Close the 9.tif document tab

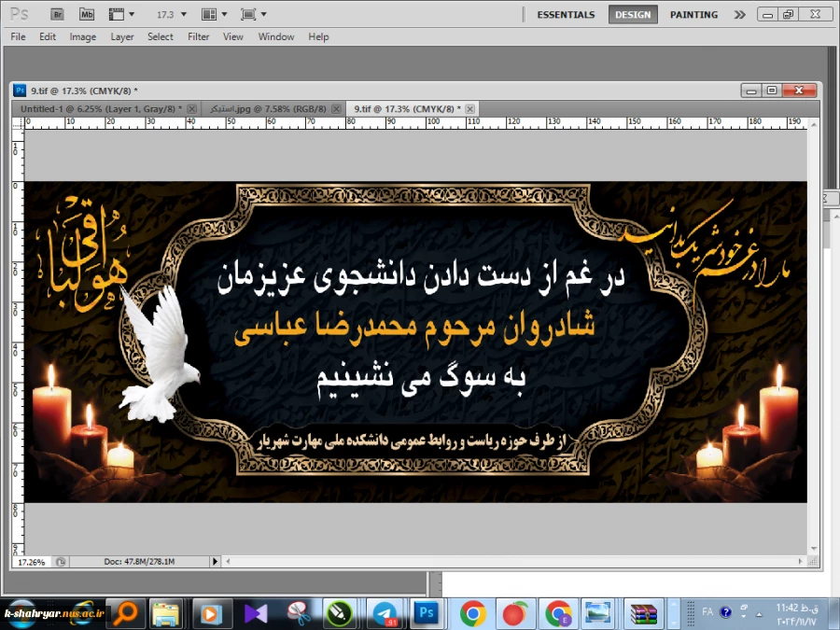tap(471, 108)
